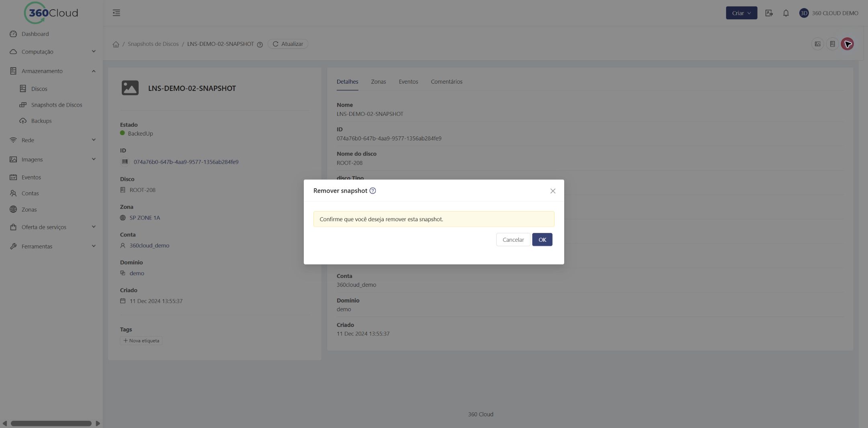This screenshot has width=868, height=428.
Task: Click the Atualizar refresh button
Action: (288, 44)
